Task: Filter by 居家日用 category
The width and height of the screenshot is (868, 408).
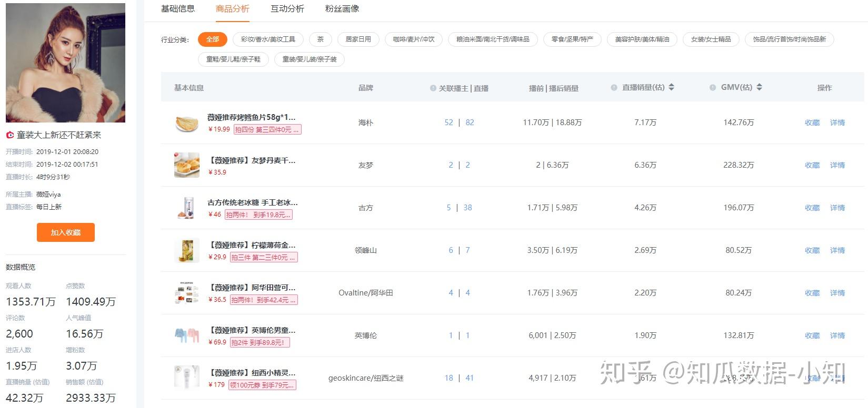Action: (358, 39)
